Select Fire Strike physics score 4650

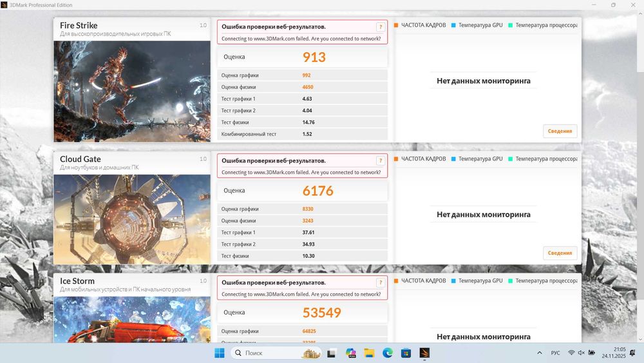(308, 87)
